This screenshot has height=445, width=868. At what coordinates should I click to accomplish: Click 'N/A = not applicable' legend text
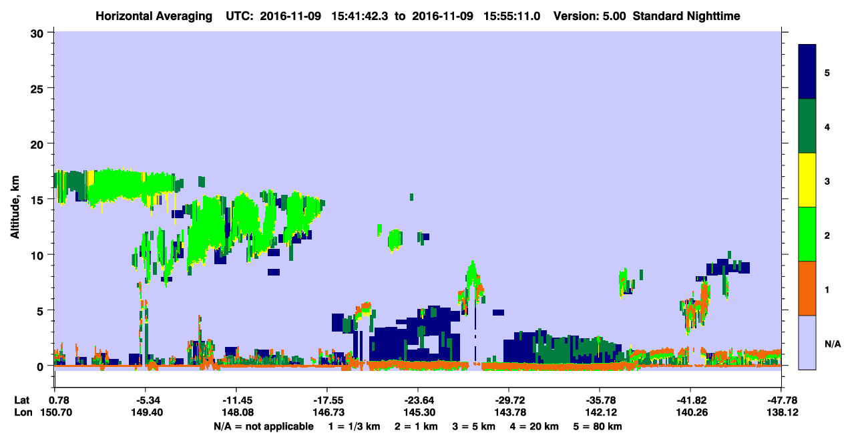tap(263, 426)
